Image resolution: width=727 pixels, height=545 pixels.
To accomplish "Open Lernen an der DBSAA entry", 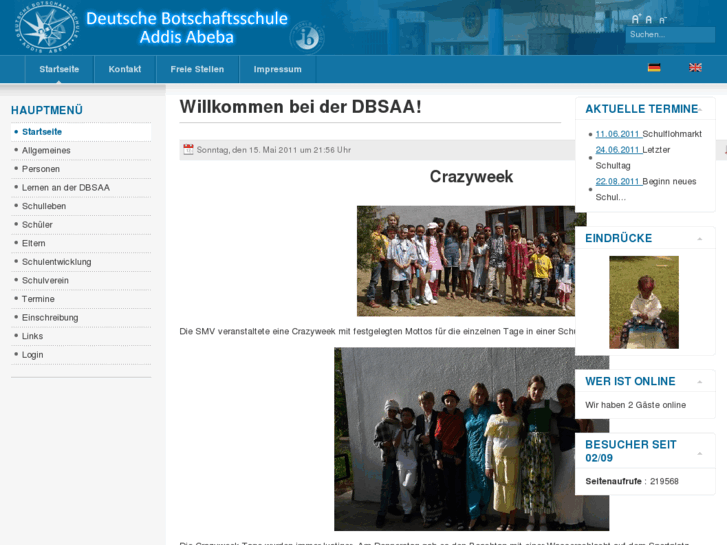I will tap(81, 187).
